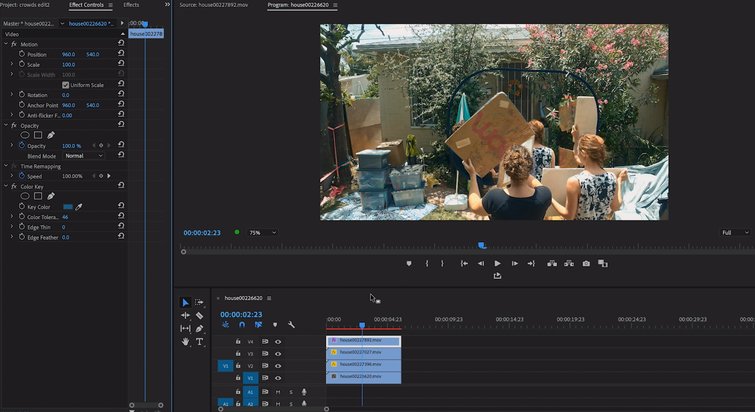Viewport: 755px width, 412px height.
Task: Select the Razor tool
Action: point(199,315)
